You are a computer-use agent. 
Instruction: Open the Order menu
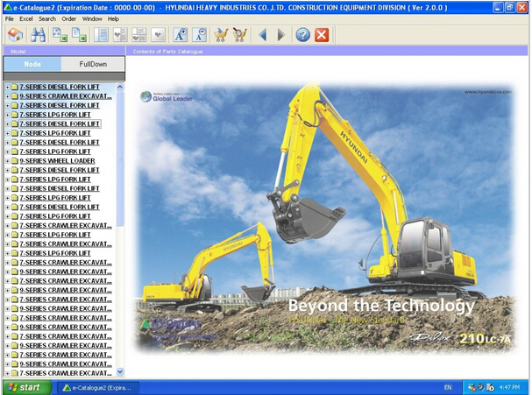69,19
